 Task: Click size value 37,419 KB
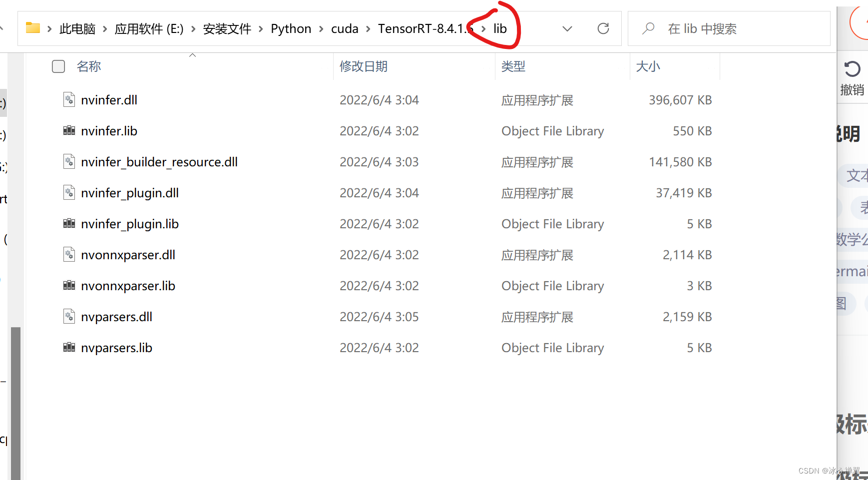pos(684,193)
